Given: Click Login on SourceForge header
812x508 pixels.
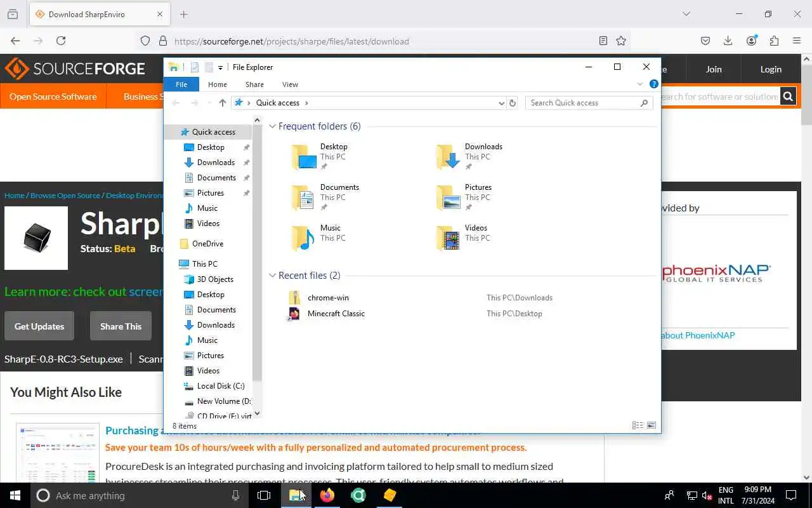Looking at the screenshot, I should [771, 69].
